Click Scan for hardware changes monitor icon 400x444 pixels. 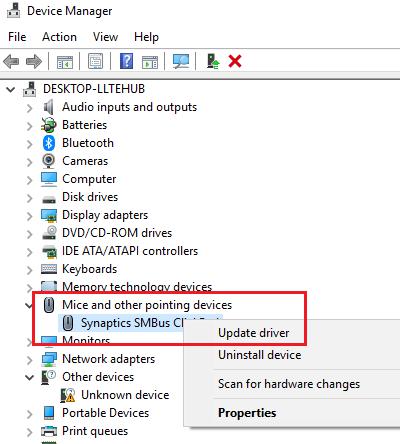181,61
